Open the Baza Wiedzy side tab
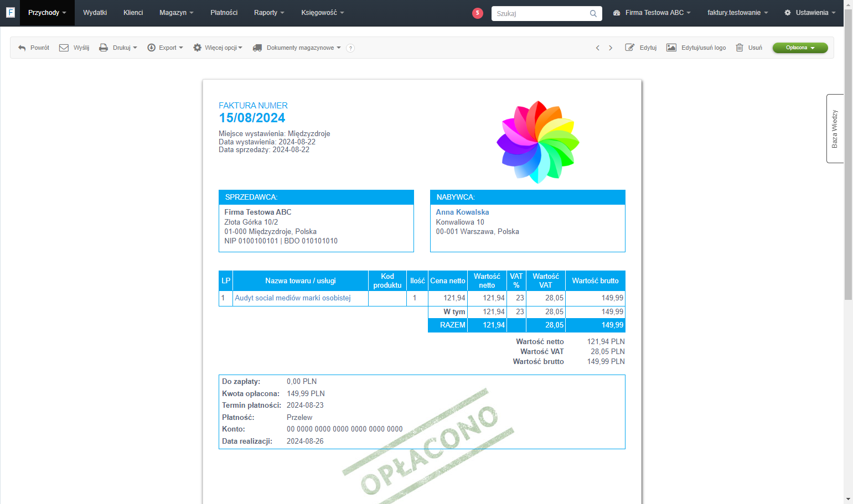Image resolution: width=853 pixels, height=504 pixels. 835,128
